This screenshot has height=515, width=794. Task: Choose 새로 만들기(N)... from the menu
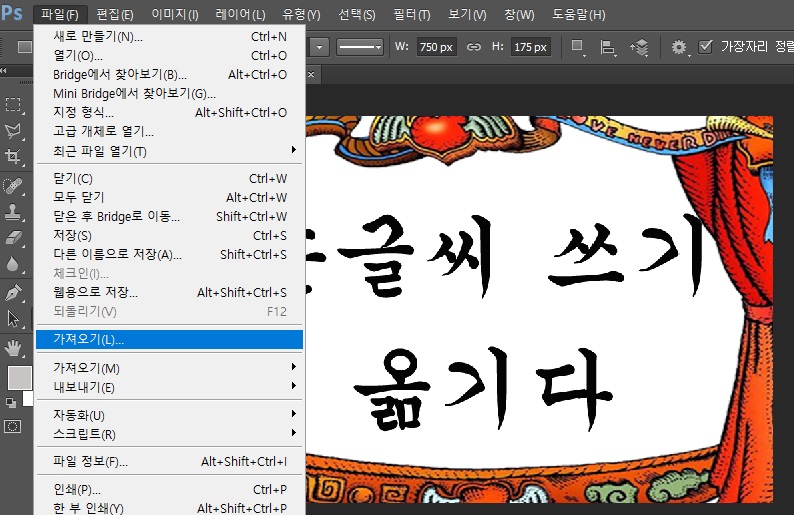[170, 36]
